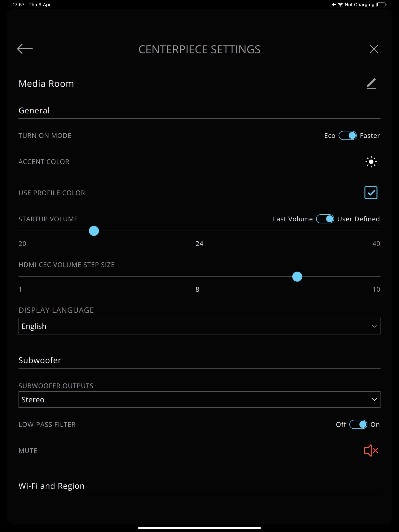Tap the airplane mode icon in status bar
This screenshot has width=399, height=532.
(x=334, y=4)
